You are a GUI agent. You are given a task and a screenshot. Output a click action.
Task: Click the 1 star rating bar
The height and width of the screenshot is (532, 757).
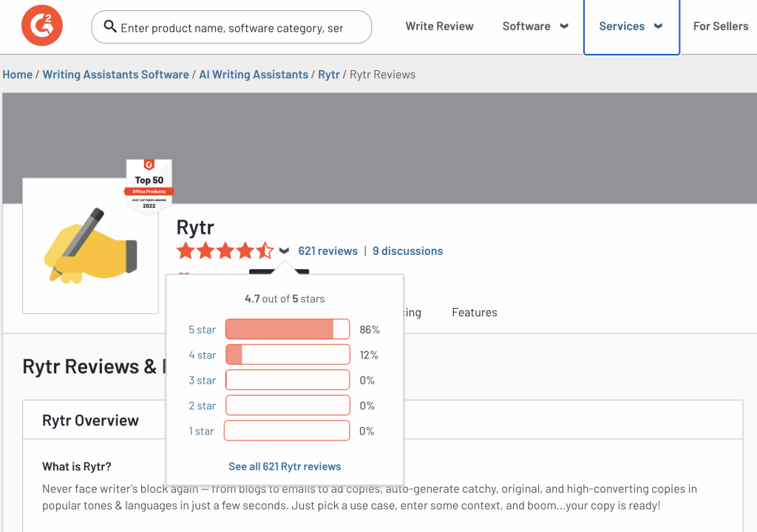287,431
